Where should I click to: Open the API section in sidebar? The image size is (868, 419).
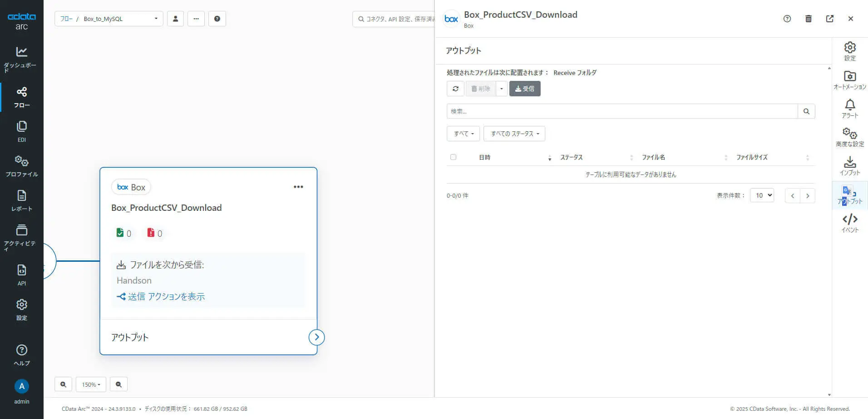point(21,275)
